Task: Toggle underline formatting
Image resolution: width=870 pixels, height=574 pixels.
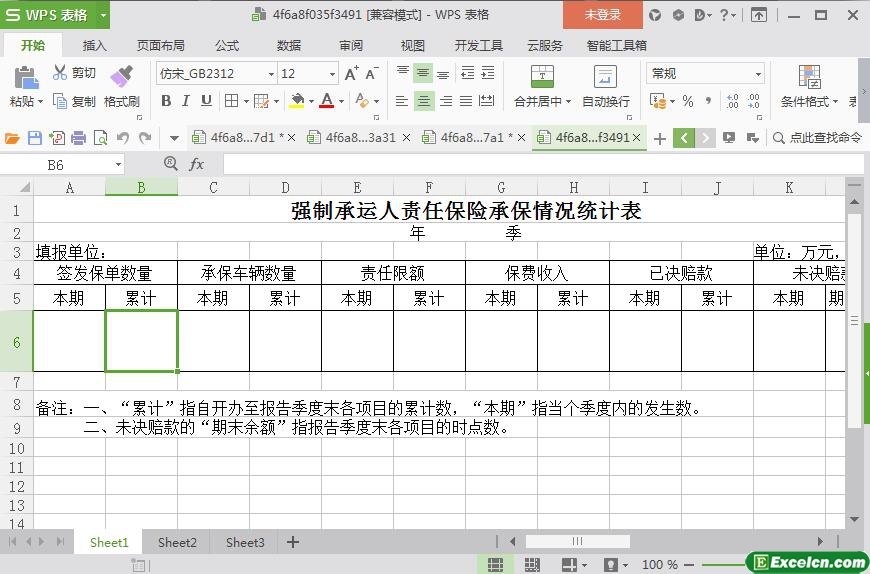Action: 206,100
